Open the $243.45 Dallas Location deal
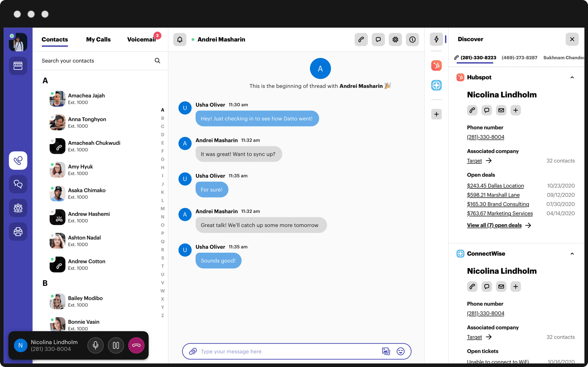 [495, 186]
